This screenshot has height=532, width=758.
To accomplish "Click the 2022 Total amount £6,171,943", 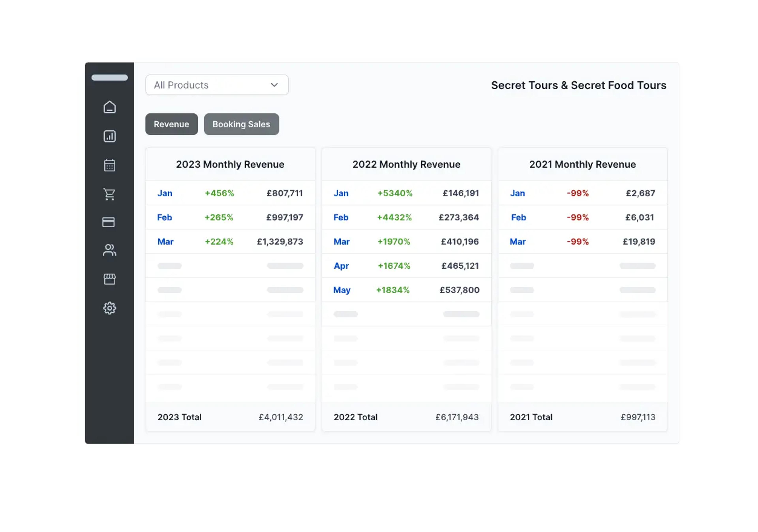I will coord(457,417).
